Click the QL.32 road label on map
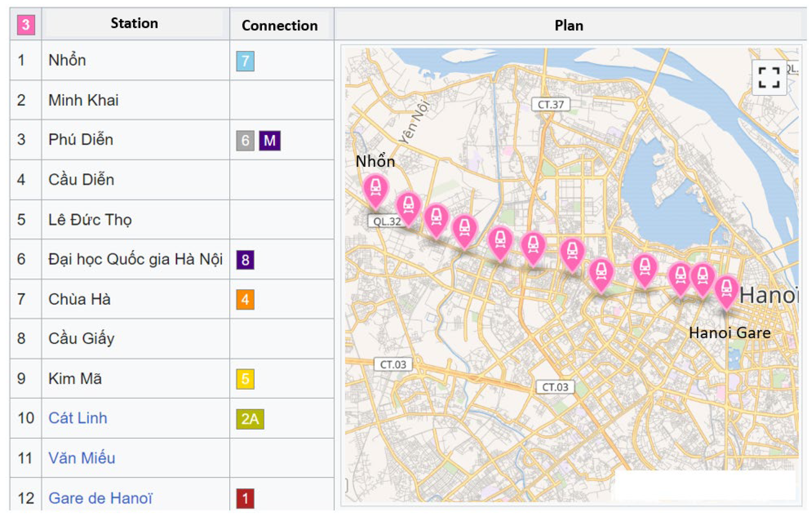Screen dimensions: 812x521 (x=387, y=222)
